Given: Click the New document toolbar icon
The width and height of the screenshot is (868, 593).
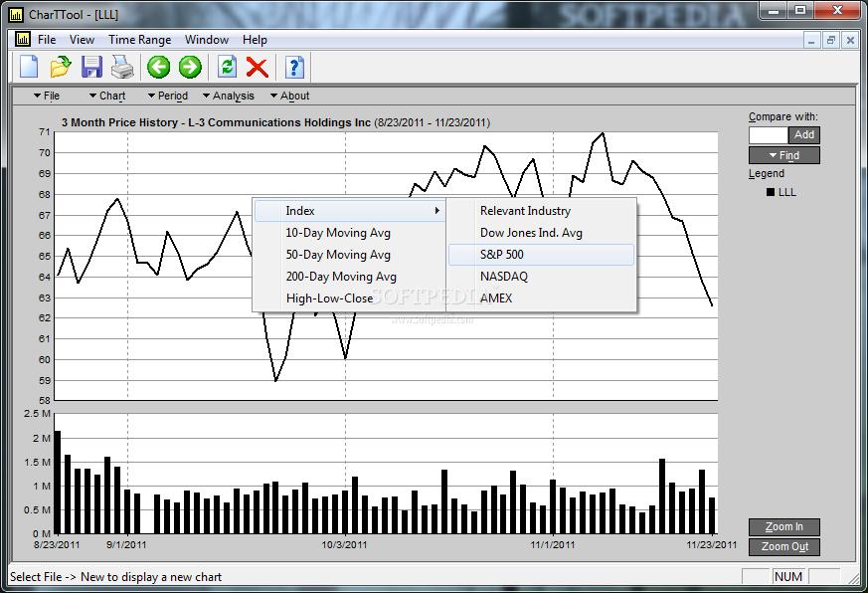Looking at the screenshot, I should click(x=29, y=67).
